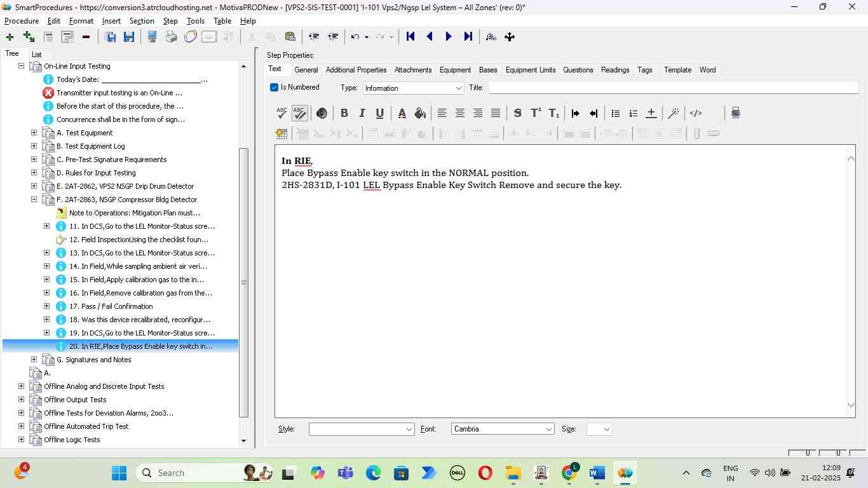
Task: Open the Readings tab
Action: click(615, 70)
